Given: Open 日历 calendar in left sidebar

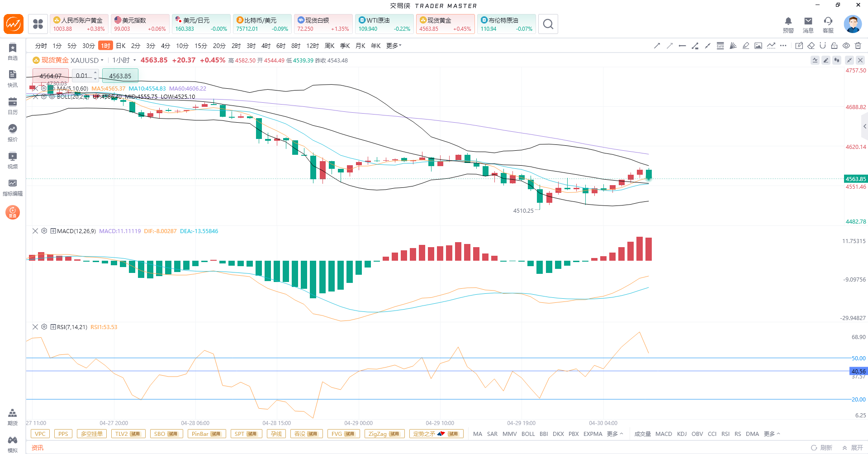Looking at the screenshot, I should [x=13, y=106].
